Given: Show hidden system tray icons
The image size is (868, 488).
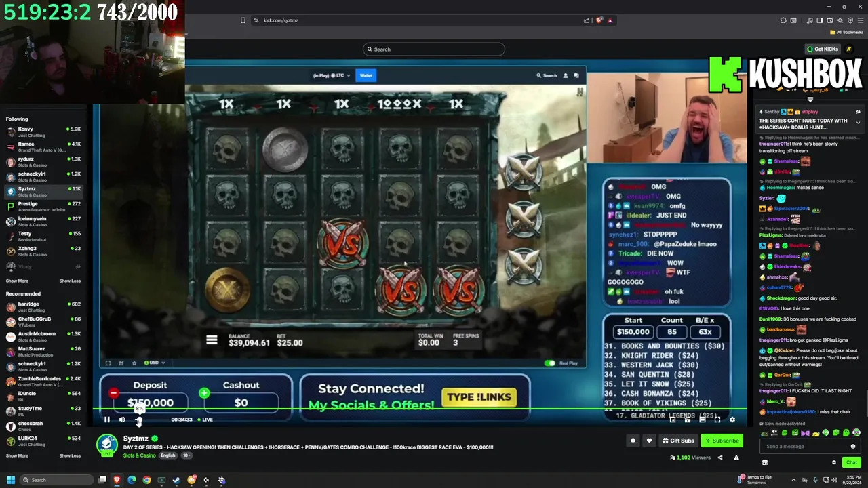Looking at the screenshot, I should point(793,480).
